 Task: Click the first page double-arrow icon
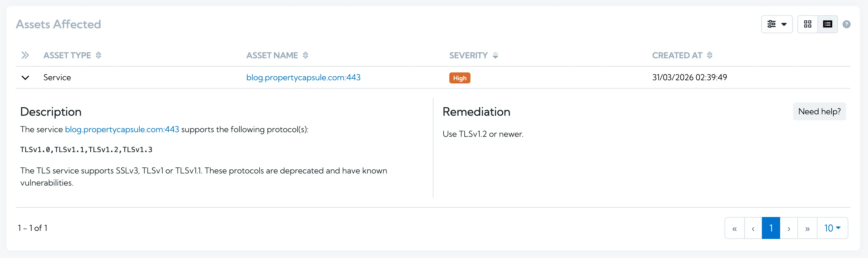tap(735, 228)
